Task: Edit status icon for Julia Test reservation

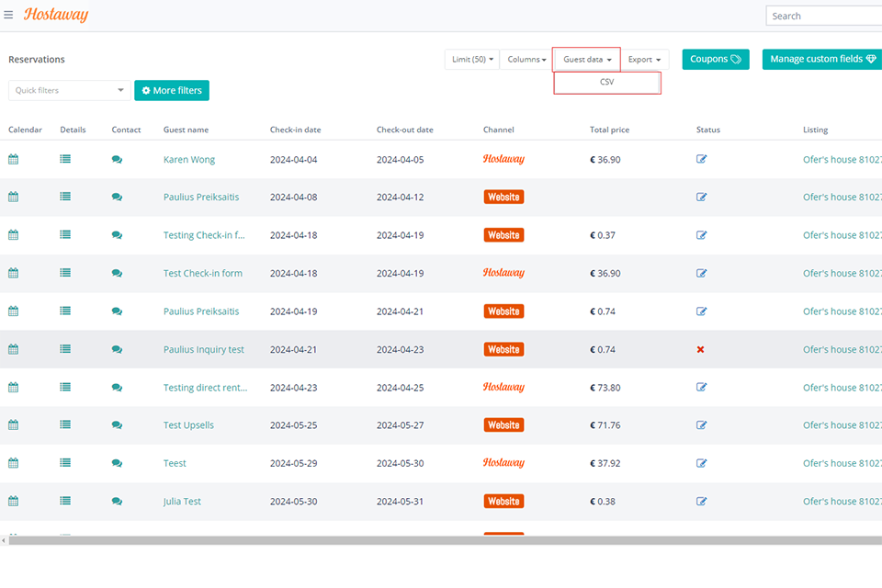Action: pyautogui.click(x=701, y=502)
